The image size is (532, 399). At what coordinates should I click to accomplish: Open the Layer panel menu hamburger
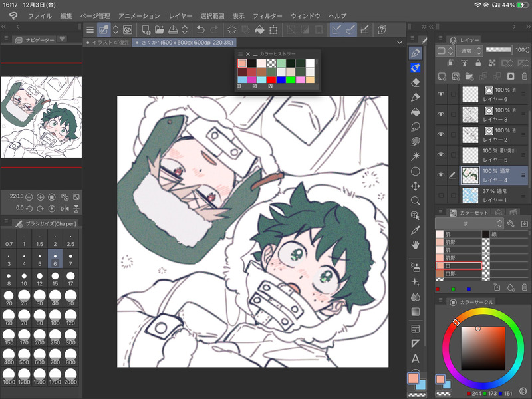(x=440, y=38)
